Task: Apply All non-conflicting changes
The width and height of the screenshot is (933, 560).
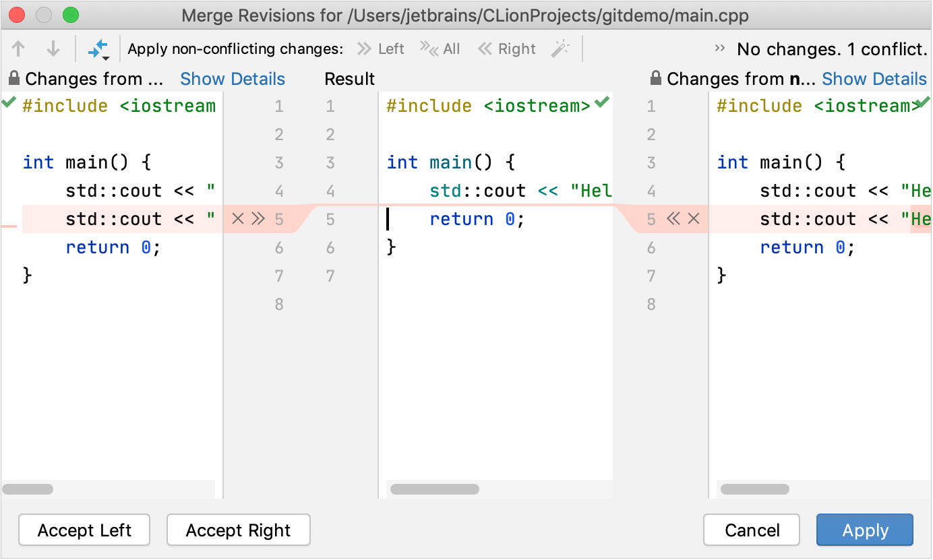Action: point(439,48)
